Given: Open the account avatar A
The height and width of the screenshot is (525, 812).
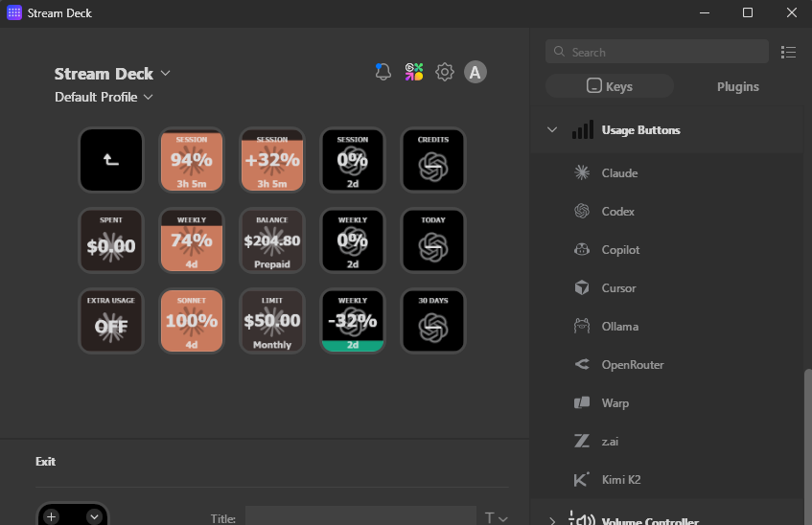Looking at the screenshot, I should 475,72.
